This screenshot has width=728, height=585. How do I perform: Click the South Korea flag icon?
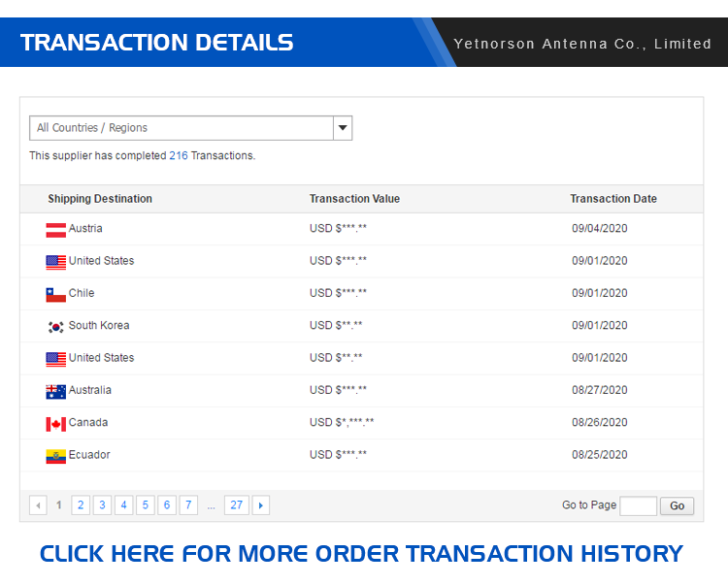[x=55, y=327]
